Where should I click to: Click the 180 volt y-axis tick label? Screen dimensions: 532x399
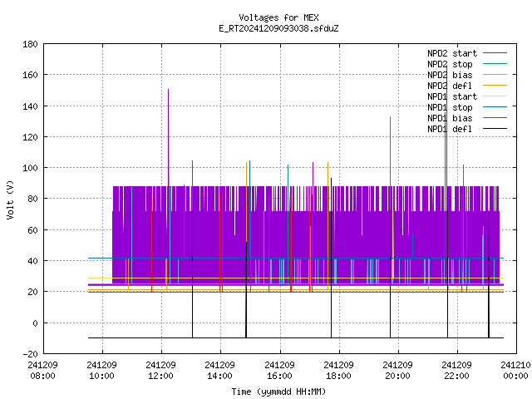(x=30, y=44)
